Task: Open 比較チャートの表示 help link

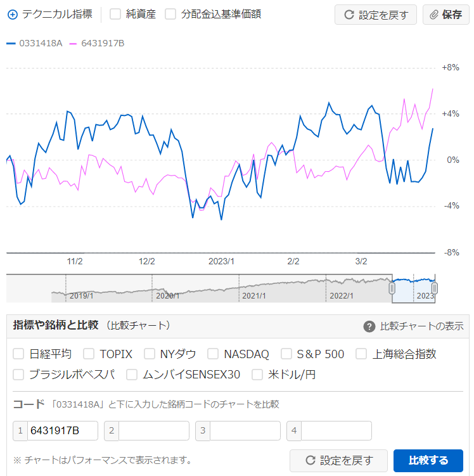Action: point(421,326)
